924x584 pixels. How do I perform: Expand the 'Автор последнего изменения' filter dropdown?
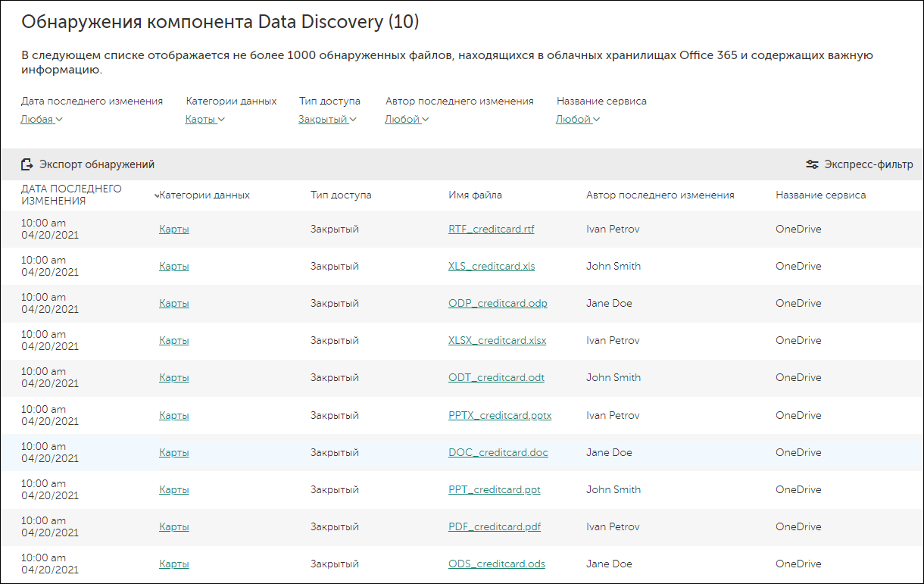[407, 119]
